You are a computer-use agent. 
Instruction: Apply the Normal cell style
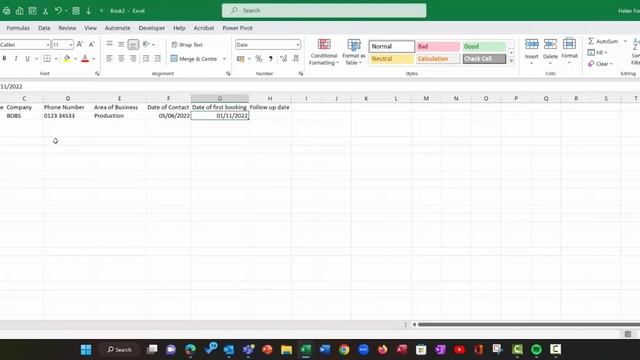pos(392,46)
